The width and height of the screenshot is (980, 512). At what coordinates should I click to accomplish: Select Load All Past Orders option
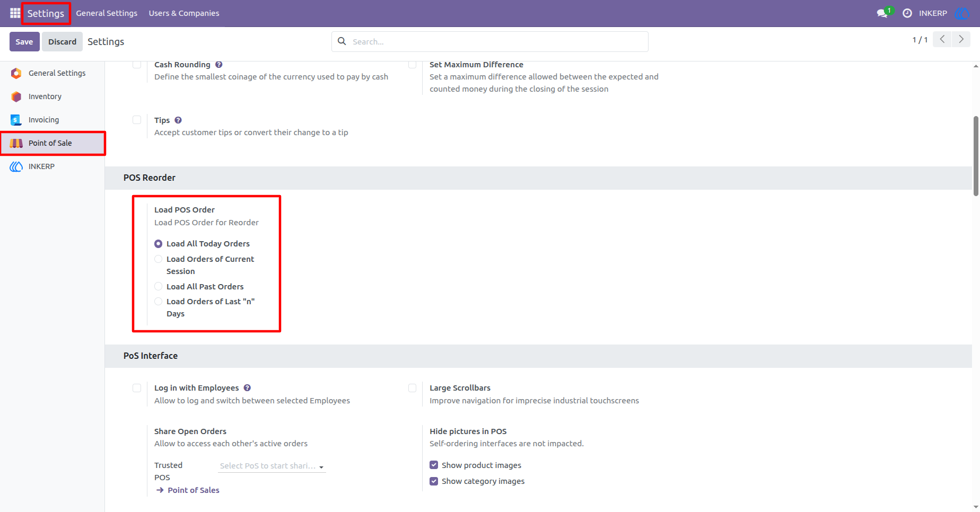[x=158, y=287]
